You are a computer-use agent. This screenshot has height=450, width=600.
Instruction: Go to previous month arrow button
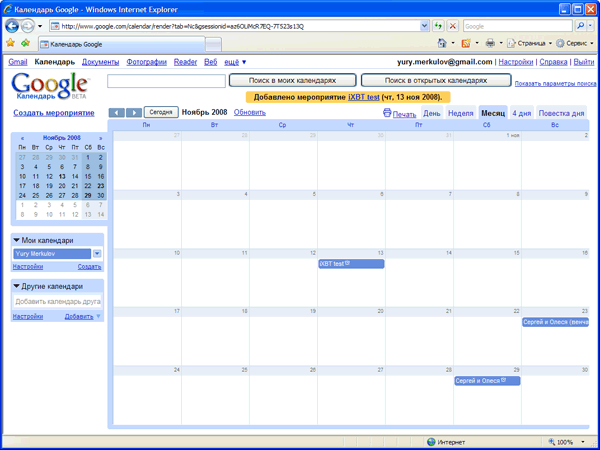point(117,112)
